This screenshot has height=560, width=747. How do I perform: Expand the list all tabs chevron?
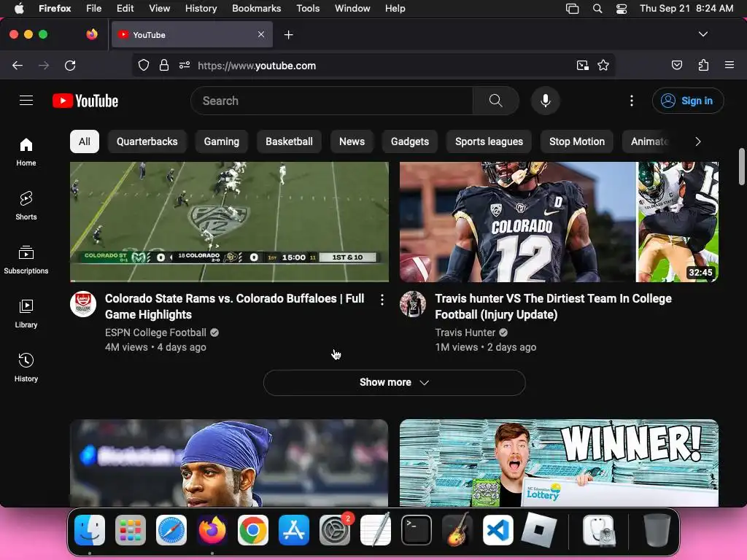pyautogui.click(x=703, y=34)
